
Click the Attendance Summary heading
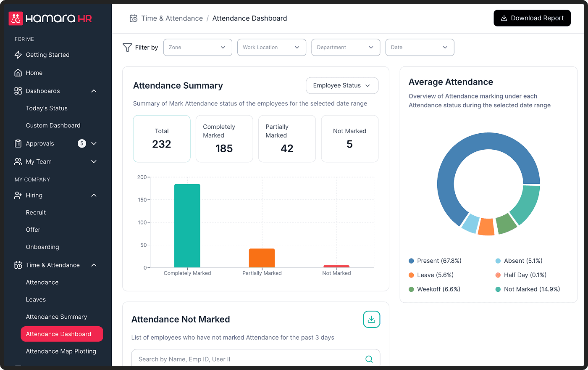click(178, 86)
